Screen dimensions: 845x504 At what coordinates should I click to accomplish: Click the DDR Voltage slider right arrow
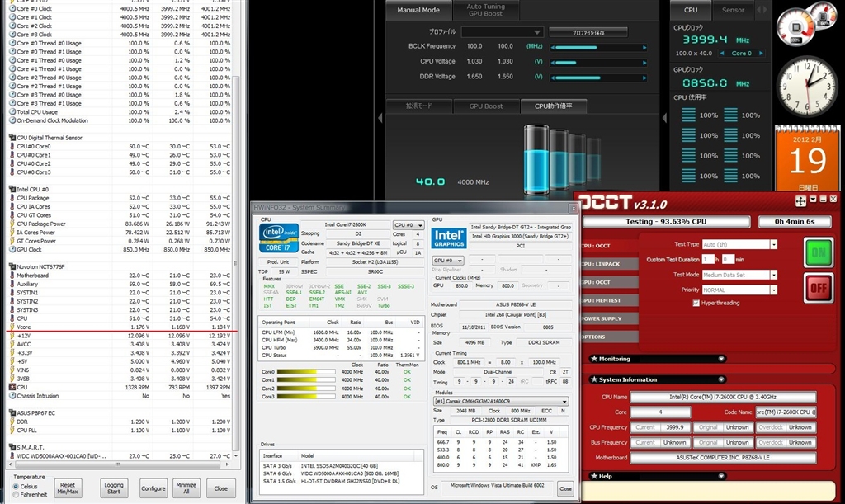pyautogui.click(x=644, y=78)
